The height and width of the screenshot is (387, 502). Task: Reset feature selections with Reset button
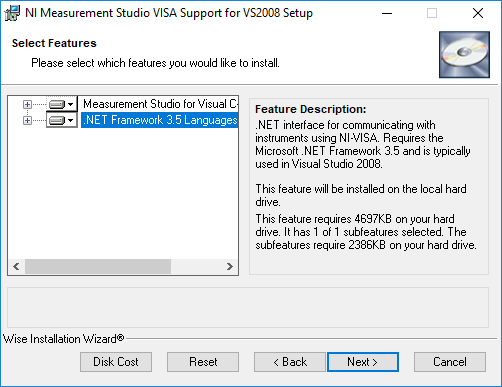click(203, 362)
